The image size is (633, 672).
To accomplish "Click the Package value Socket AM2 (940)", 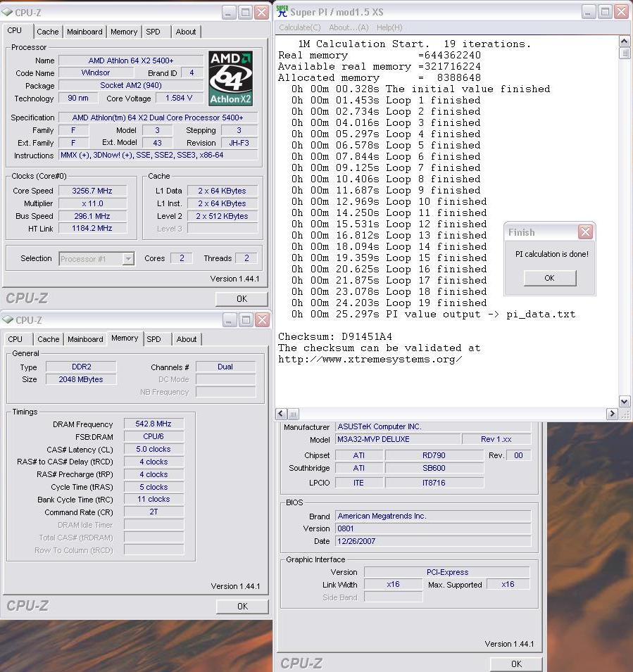I will (131, 85).
